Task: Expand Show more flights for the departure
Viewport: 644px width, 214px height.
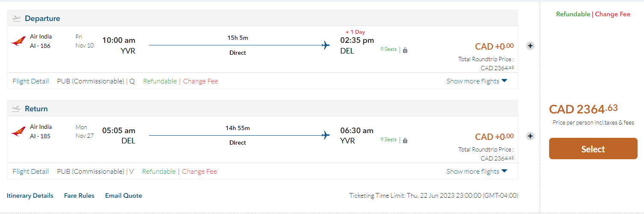Action: coord(476,81)
